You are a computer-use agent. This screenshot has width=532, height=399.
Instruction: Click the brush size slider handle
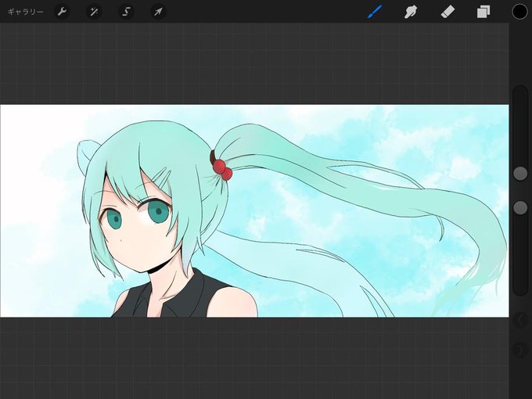[520, 174]
